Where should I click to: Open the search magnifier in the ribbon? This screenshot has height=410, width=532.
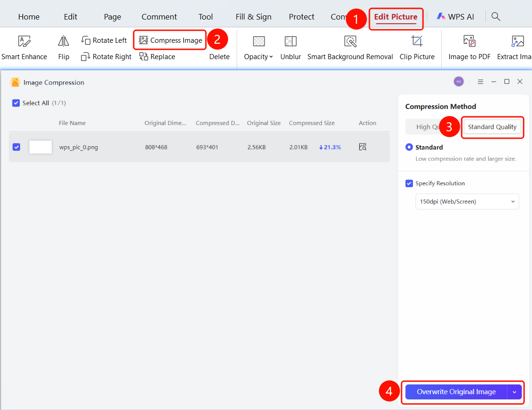[x=496, y=16]
